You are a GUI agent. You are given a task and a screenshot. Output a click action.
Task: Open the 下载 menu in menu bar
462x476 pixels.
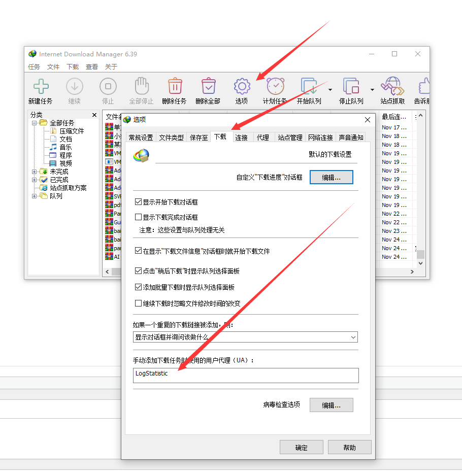73,67
